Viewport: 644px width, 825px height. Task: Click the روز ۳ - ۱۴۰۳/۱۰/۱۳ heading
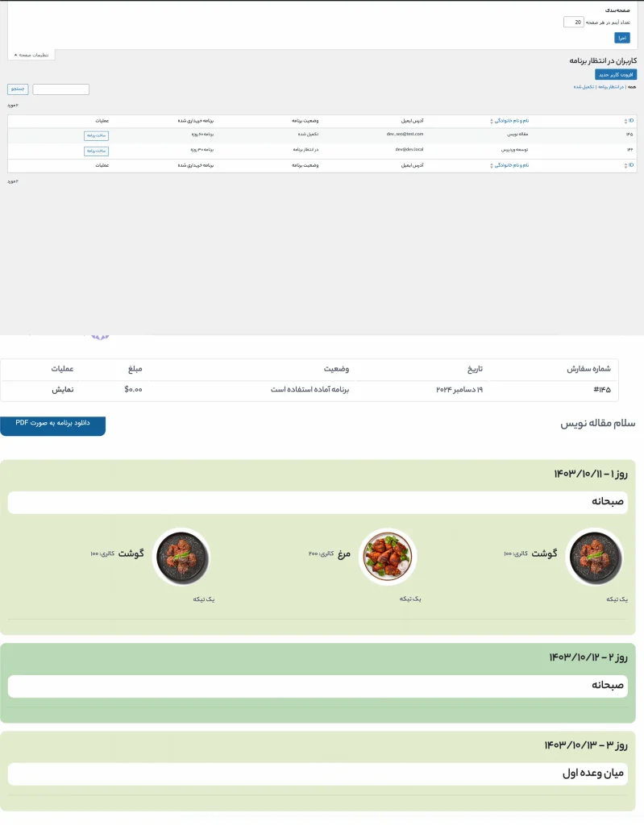tap(585, 745)
